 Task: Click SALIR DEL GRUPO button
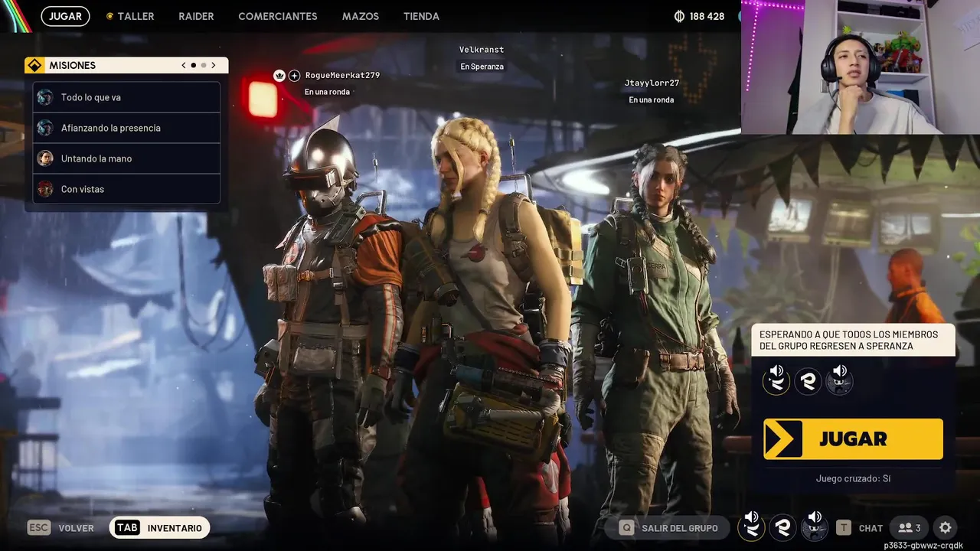click(x=670, y=528)
